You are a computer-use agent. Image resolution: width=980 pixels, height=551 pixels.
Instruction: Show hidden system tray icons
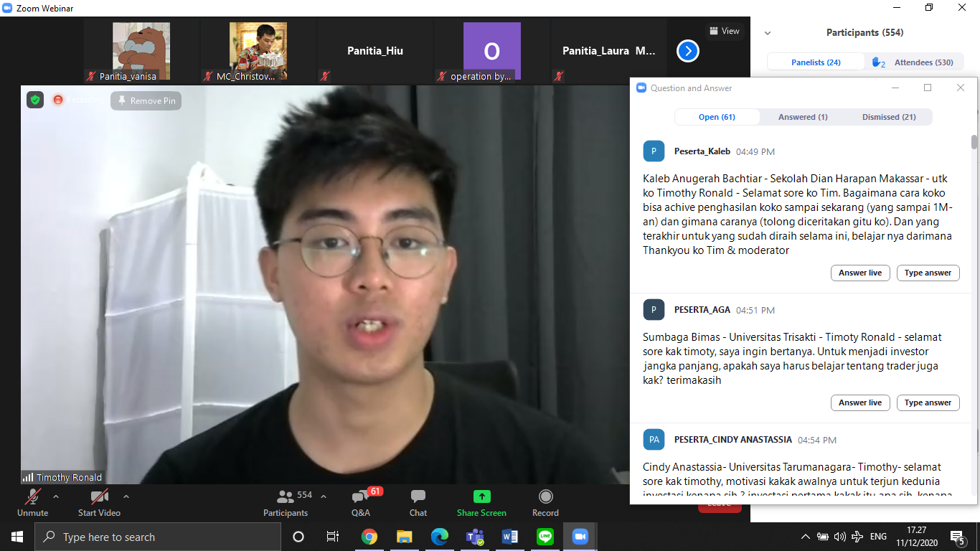(x=805, y=537)
